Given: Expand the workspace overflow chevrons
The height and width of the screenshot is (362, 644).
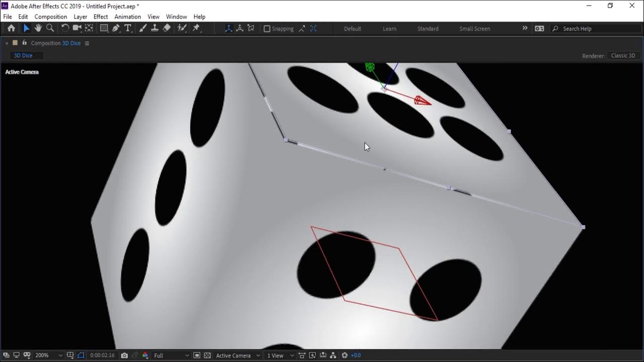Looking at the screenshot, I should tap(525, 28).
